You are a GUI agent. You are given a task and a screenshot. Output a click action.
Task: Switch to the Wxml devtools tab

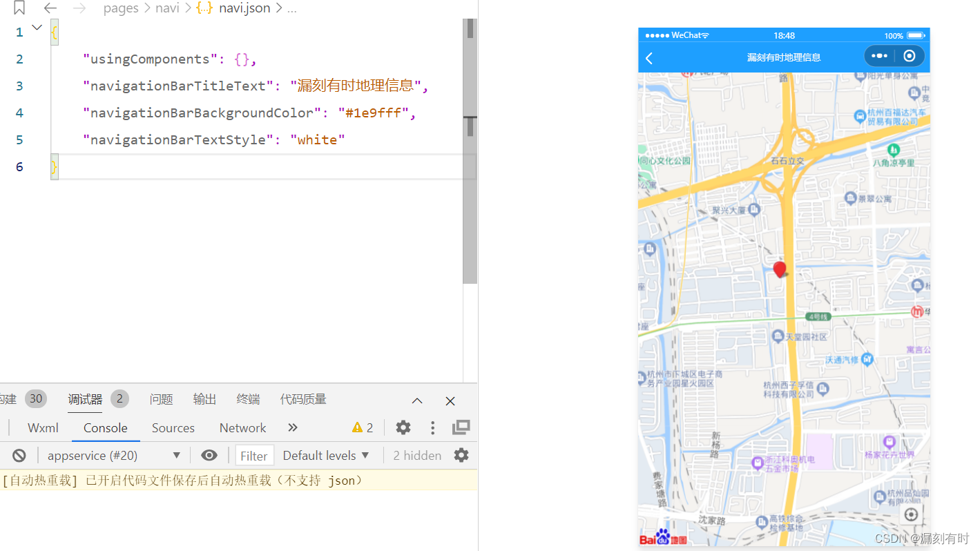click(43, 427)
